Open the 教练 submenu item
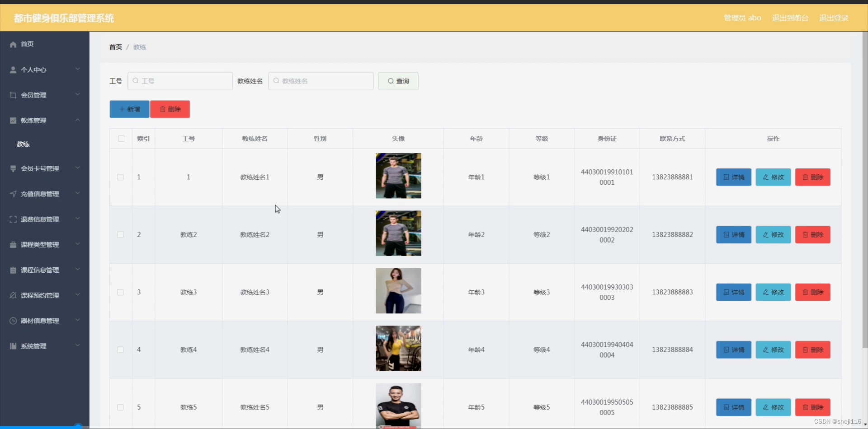 (23, 144)
